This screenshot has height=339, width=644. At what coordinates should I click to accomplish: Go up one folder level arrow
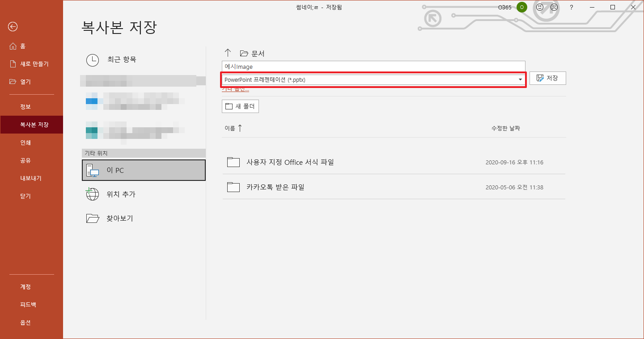(228, 53)
